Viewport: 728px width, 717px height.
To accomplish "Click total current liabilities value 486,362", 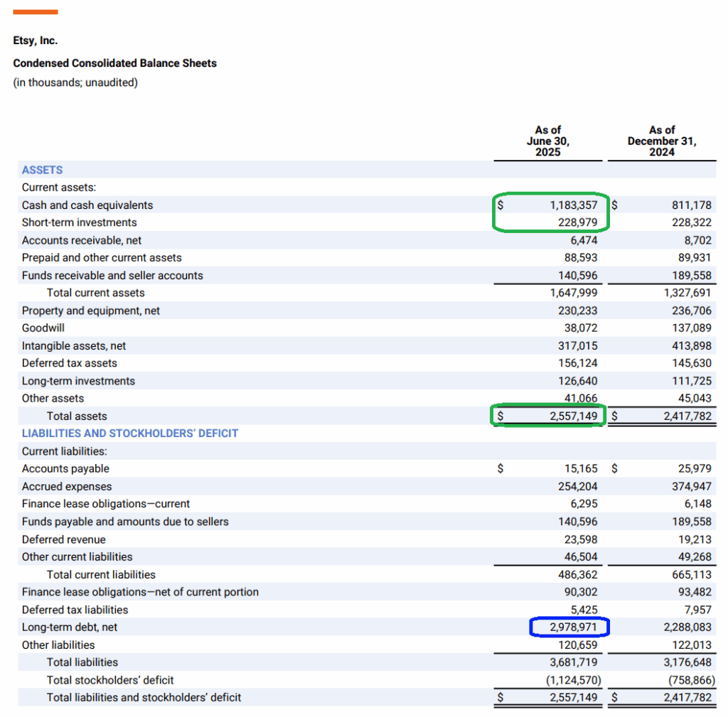I will 577,575.
